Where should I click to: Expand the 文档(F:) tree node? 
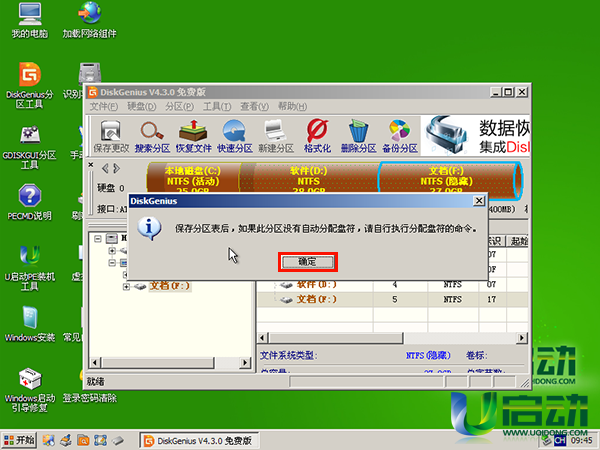click(126, 287)
